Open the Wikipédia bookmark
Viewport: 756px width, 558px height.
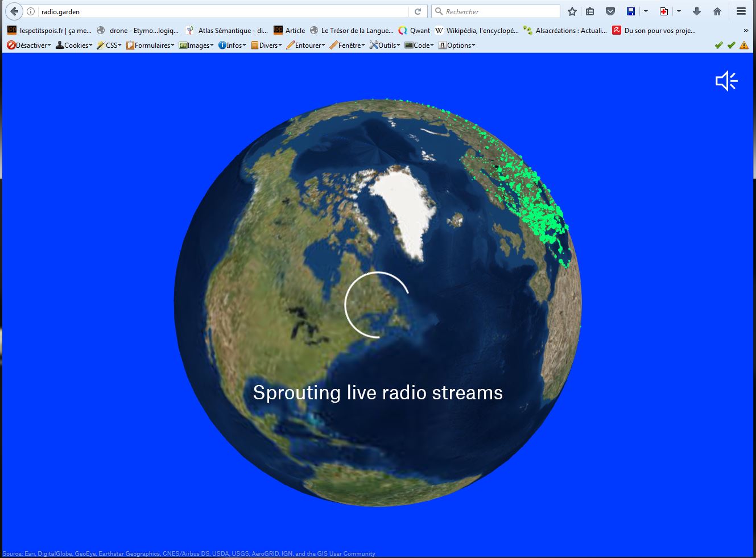[x=477, y=31]
